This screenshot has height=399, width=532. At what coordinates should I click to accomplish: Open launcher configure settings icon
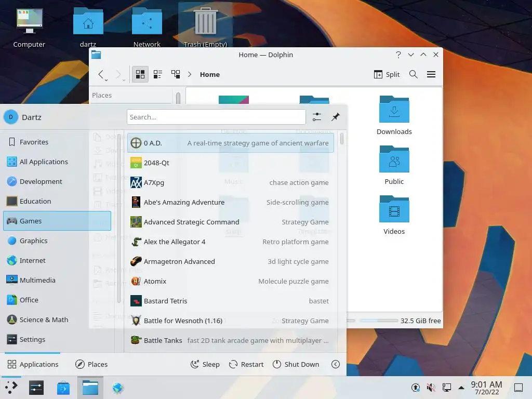pos(316,117)
